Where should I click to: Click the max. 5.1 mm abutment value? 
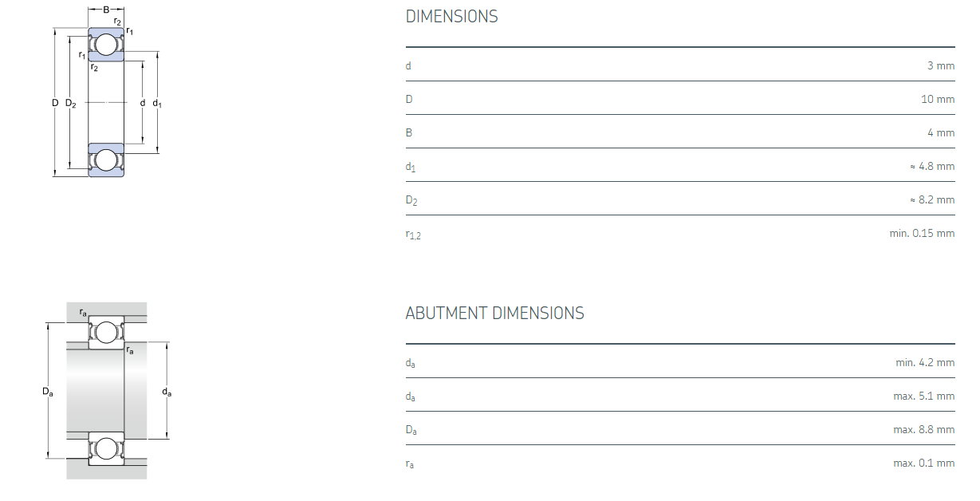tap(923, 396)
